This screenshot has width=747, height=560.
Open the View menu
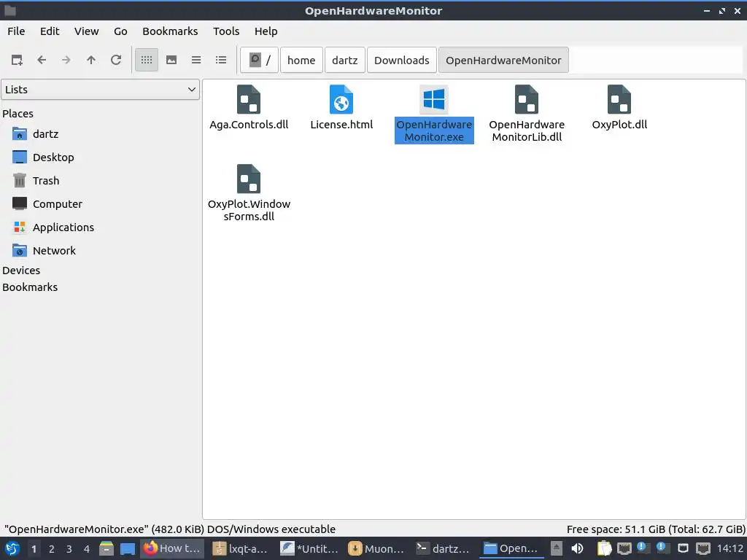pyautogui.click(x=86, y=31)
